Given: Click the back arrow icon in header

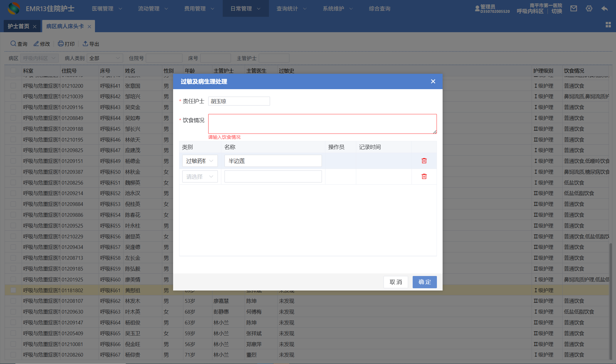Looking at the screenshot, I should (x=604, y=9).
